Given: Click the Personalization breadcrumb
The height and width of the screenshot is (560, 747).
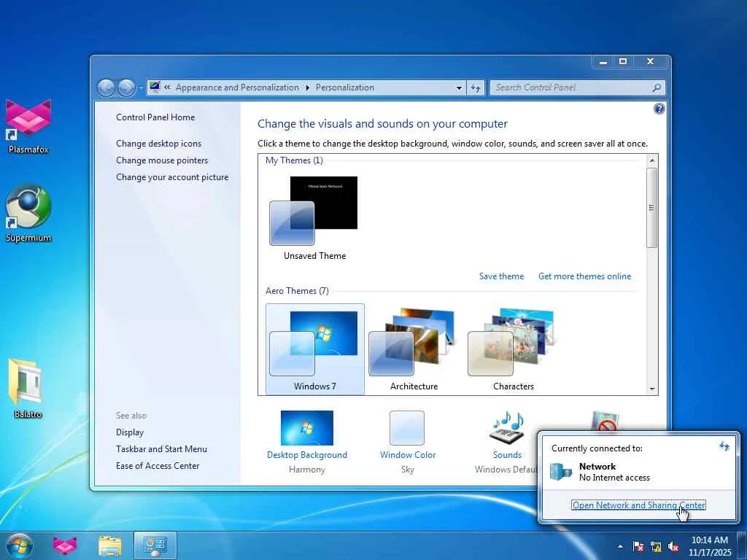Looking at the screenshot, I should point(344,87).
